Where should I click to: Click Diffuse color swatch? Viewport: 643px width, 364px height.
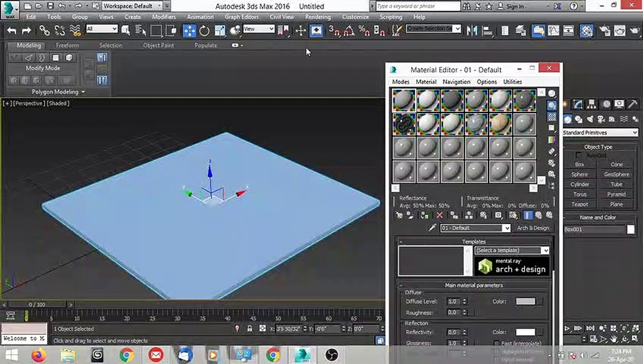point(525,302)
